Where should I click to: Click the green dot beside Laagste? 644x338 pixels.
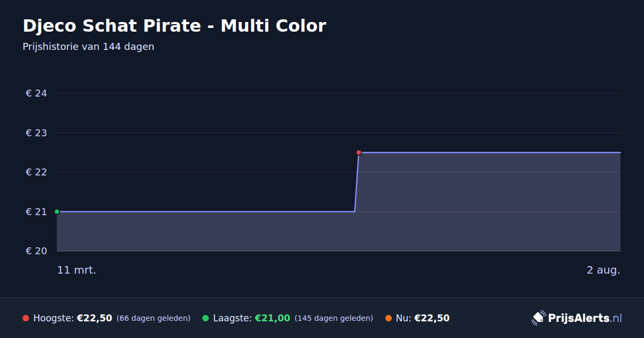click(x=206, y=318)
